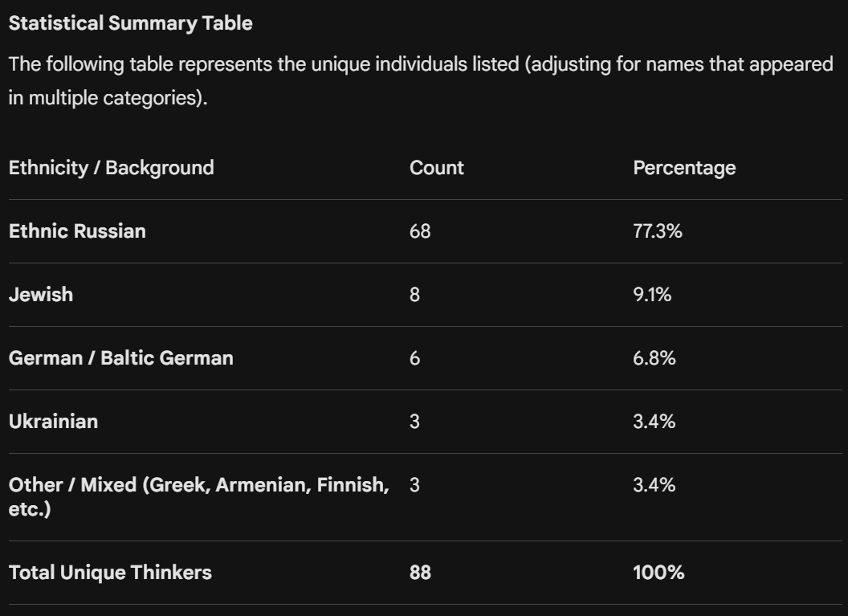Click the Ukrainian row's 3.4% cell

pos(654,422)
